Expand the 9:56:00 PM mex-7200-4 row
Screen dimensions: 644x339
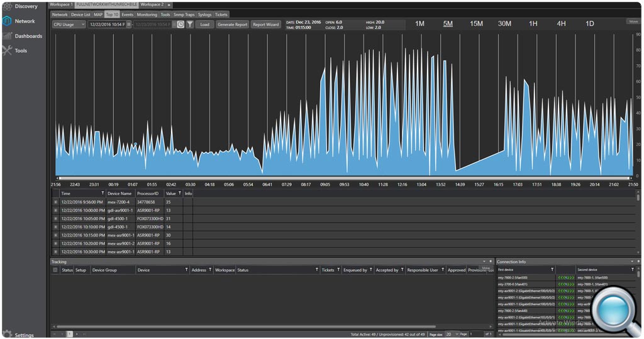coord(55,202)
